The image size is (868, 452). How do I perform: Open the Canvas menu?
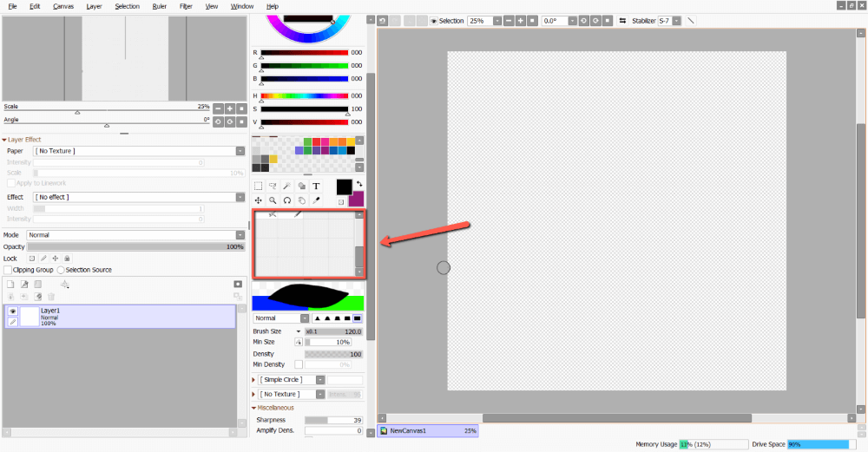click(63, 6)
